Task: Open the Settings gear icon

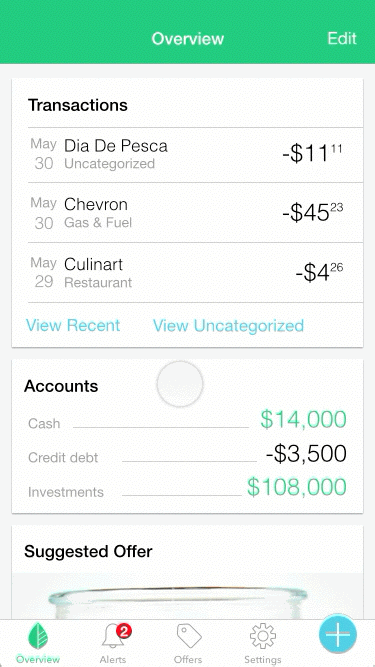Action: tap(263, 637)
